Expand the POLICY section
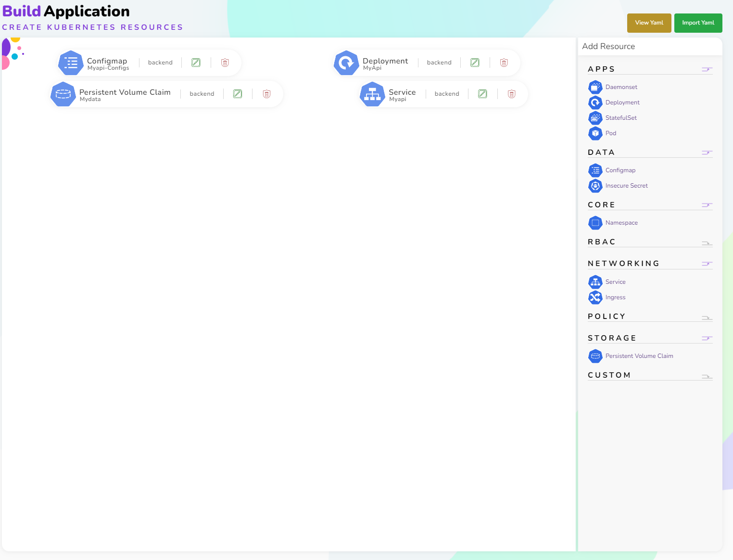The image size is (733, 560). (707, 318)
